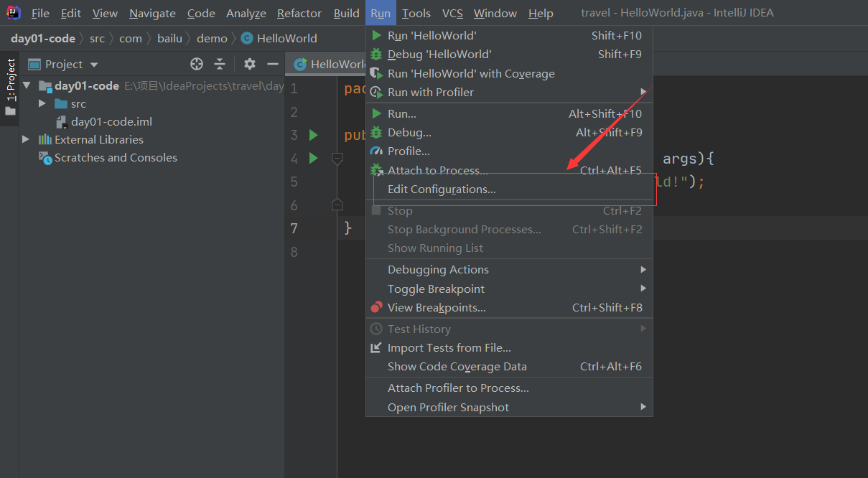Collapse the day01-code project root node

(x=27, y=85)
